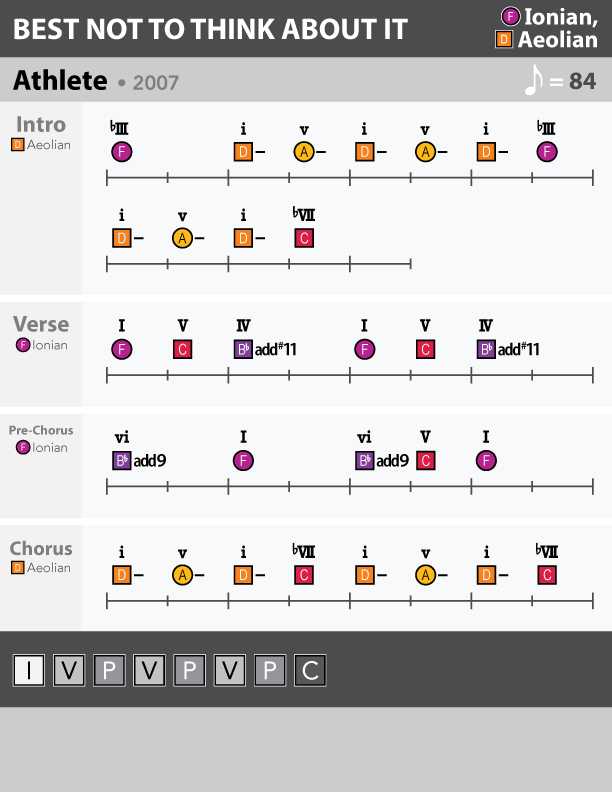Select the I box in song structure bar

tap(29, 670)
